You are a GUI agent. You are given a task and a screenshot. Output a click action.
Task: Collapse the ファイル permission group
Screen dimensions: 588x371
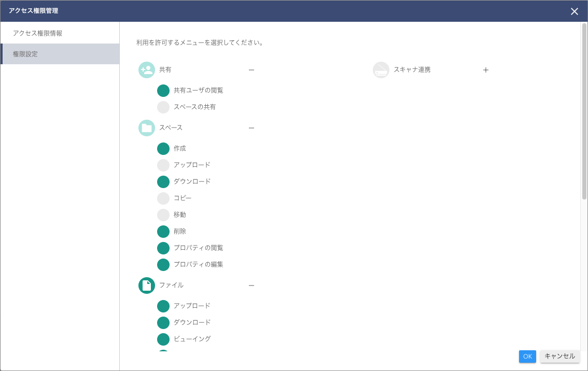(251, 285)
